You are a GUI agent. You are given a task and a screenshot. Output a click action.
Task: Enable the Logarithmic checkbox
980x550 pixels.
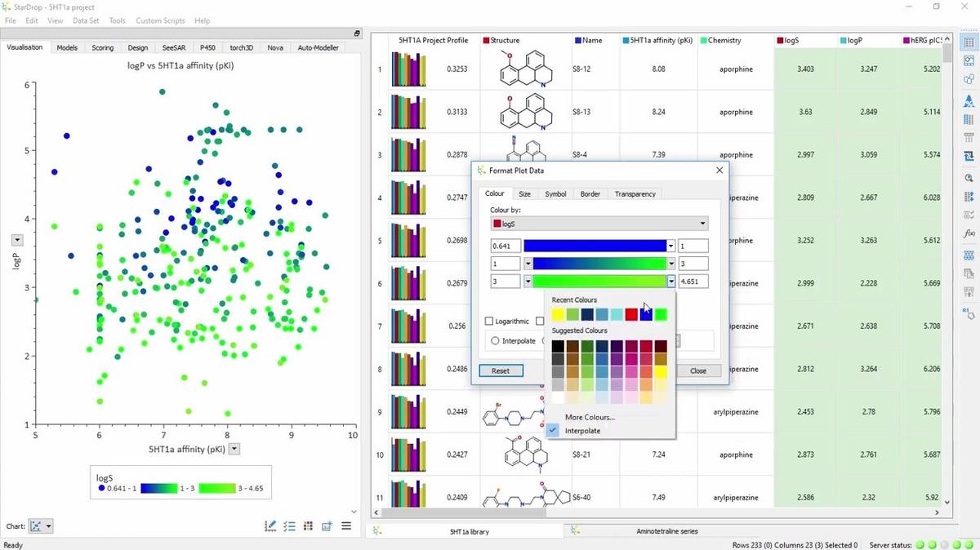click(x=490, y=322)
